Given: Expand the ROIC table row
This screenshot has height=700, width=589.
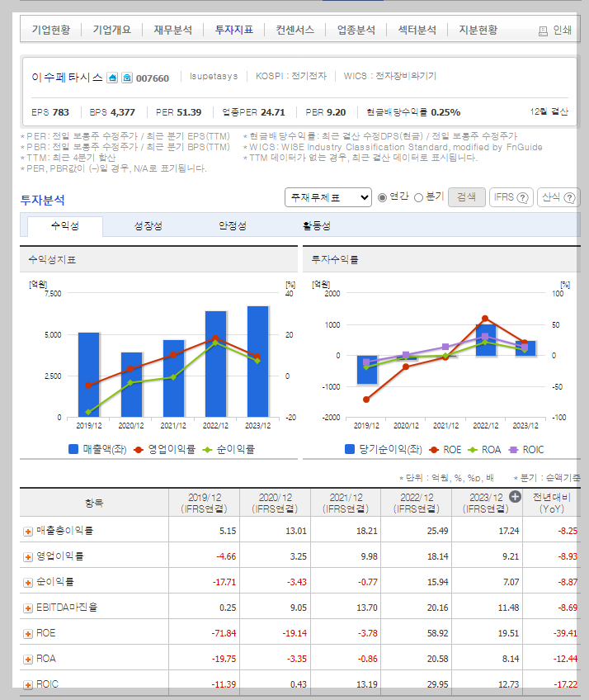Looking at the screenshot, I should 28,685.
